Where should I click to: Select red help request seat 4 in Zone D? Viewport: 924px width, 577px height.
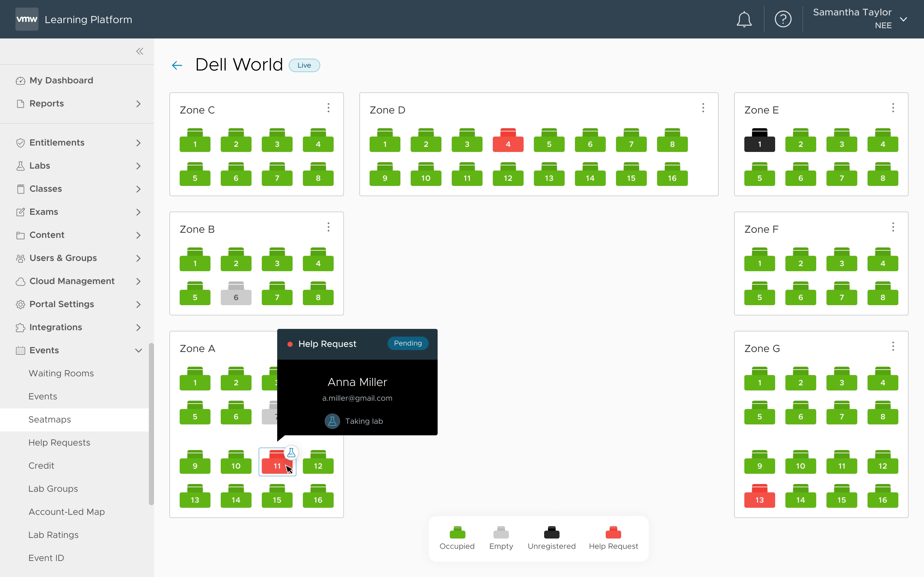(x=508, y=141)
